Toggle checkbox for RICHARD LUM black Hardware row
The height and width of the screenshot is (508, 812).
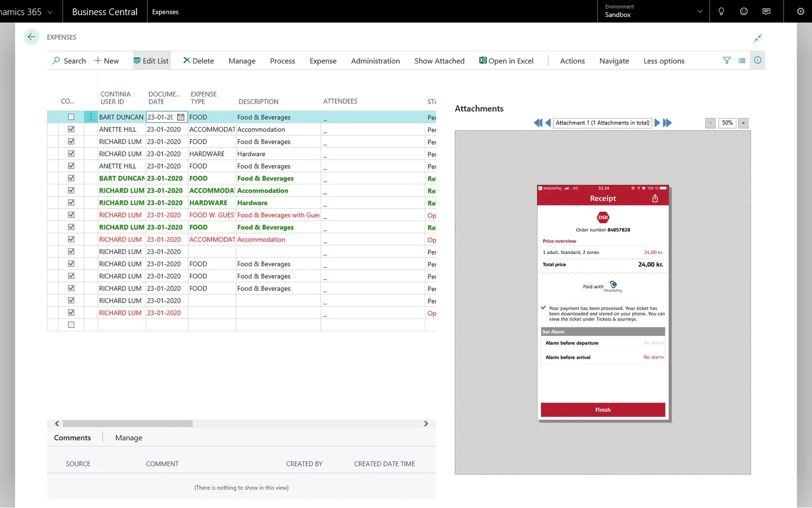71,154
